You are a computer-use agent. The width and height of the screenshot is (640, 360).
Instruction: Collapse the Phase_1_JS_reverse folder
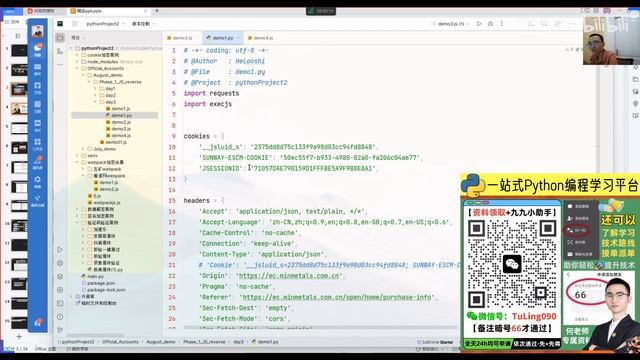tap(89, 82)
